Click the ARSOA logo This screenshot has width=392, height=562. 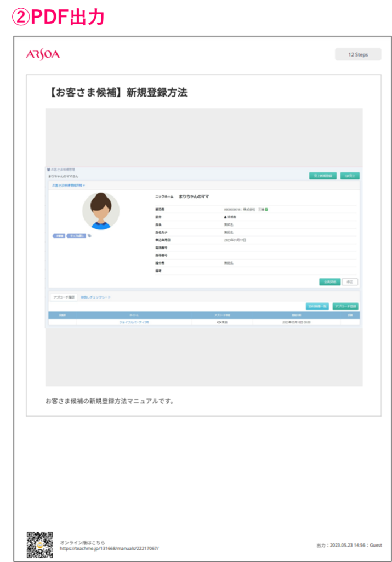point(43,54)
